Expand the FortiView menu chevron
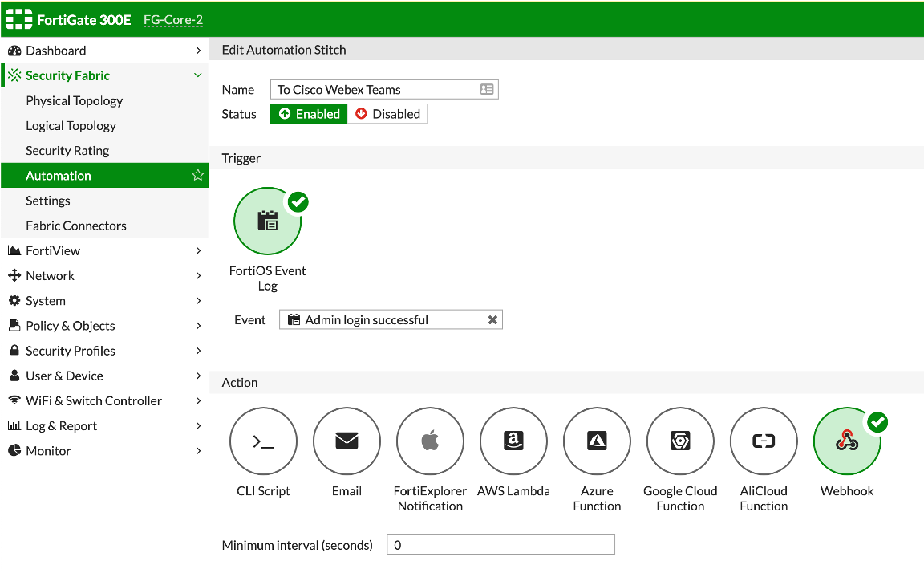The width and height of the screenshot is (924, 573). click(x=198, y=250)
